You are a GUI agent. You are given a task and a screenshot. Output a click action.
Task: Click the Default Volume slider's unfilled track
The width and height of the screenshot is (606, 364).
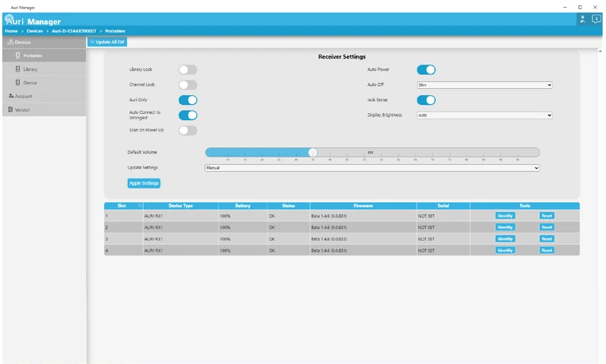tap(428, 152)
